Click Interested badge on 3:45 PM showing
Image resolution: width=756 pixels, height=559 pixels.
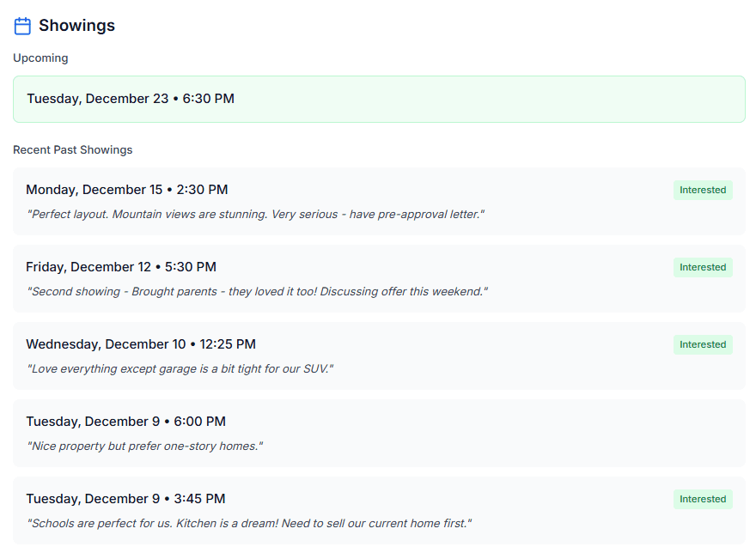tap(702, 499)
